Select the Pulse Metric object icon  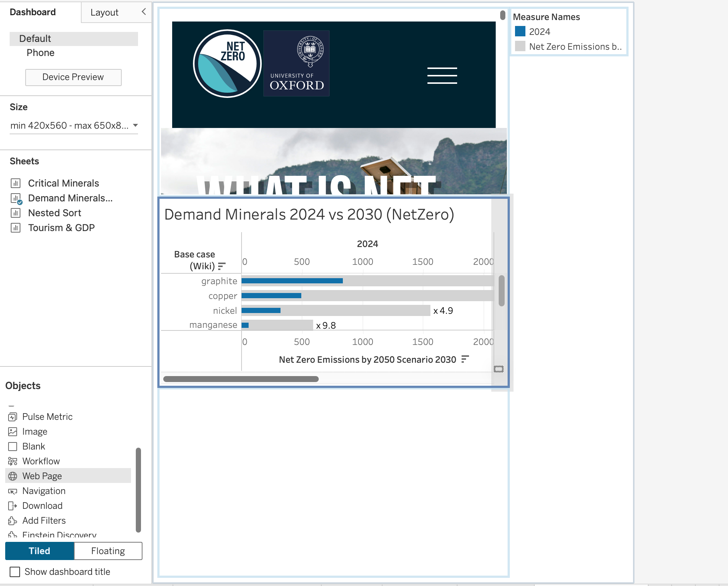[x=13, y=417]
